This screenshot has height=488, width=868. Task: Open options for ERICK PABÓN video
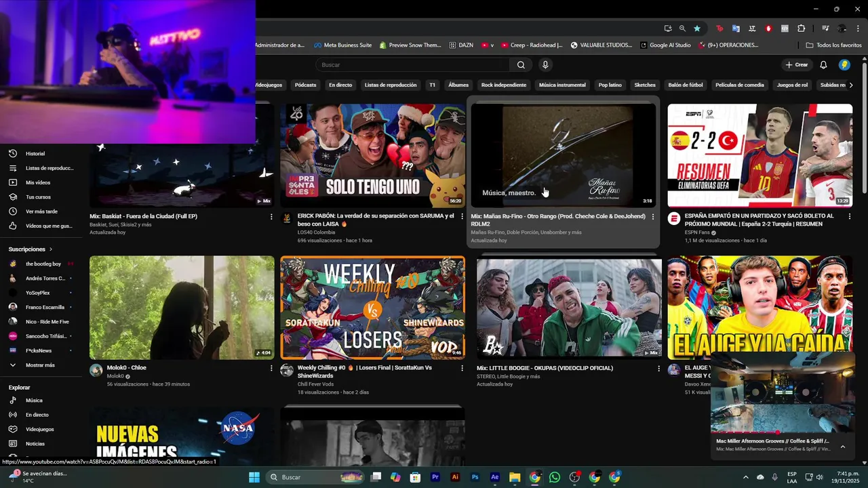click(x=462, y=217)
